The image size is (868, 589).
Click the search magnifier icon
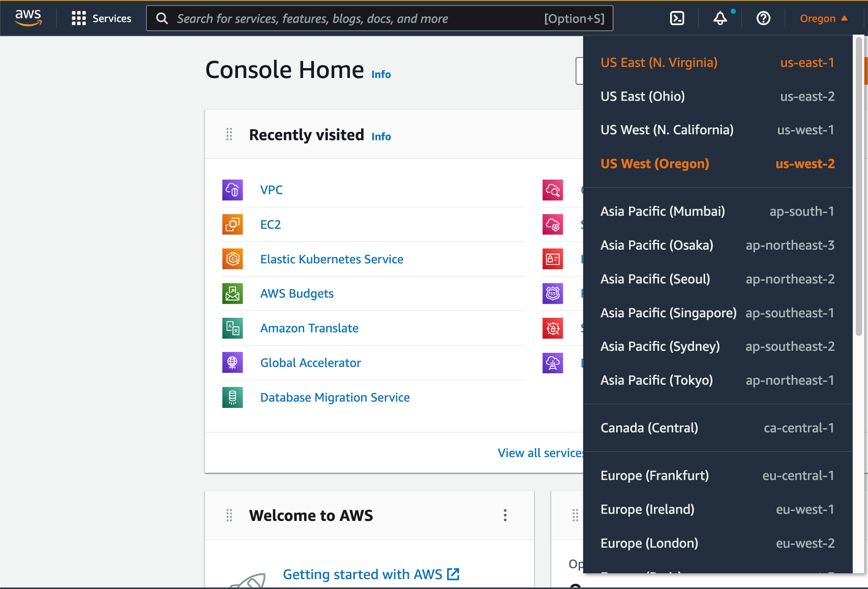[x=162, y=18]
